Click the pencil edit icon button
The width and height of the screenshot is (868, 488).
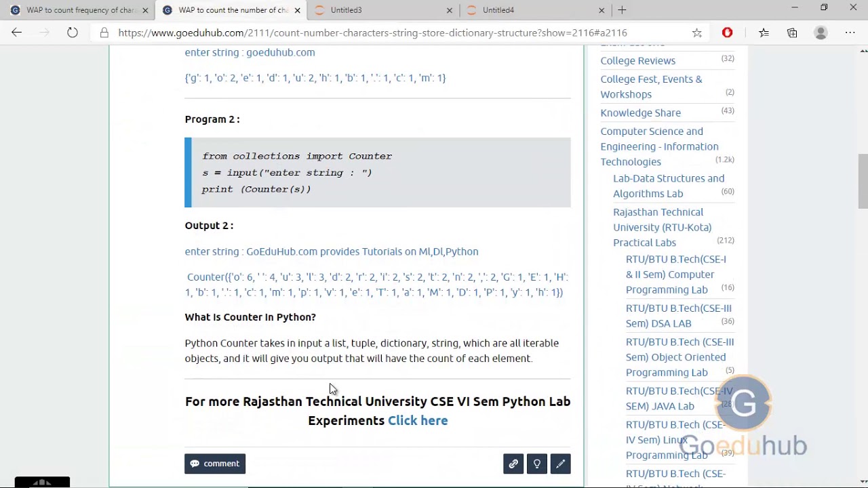point(561,464)
